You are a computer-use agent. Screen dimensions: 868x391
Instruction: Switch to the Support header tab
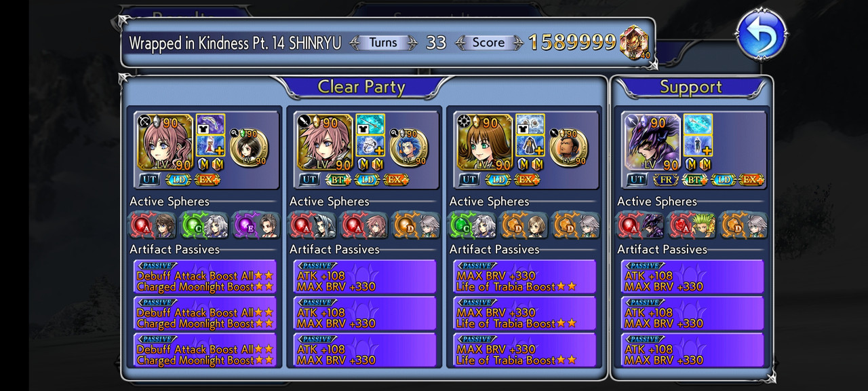point(691,87)
